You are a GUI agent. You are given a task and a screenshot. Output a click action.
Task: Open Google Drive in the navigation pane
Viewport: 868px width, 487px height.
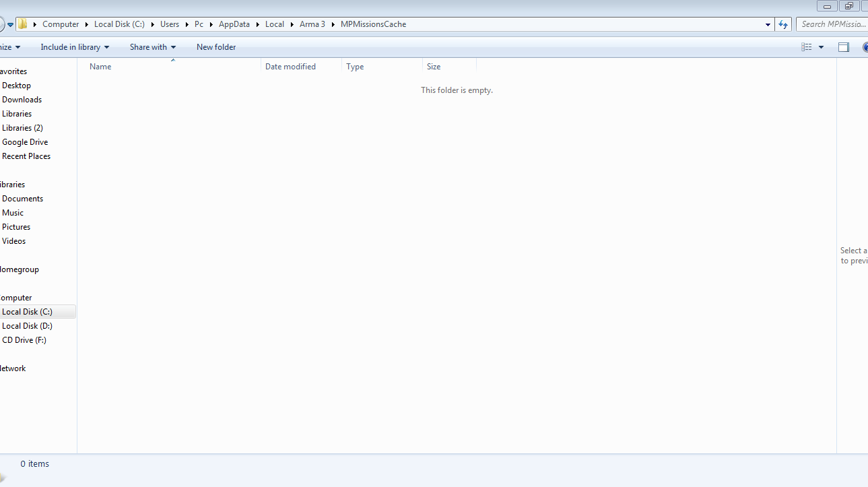coord(25,142)
